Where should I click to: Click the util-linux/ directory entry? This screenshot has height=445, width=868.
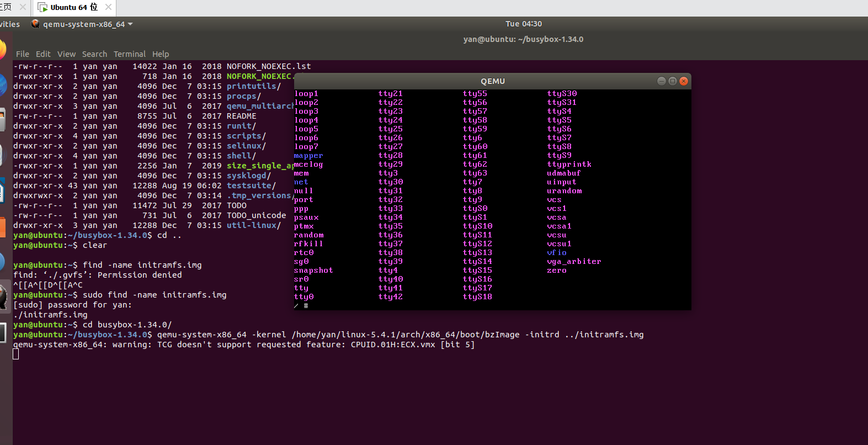point(254,225)
